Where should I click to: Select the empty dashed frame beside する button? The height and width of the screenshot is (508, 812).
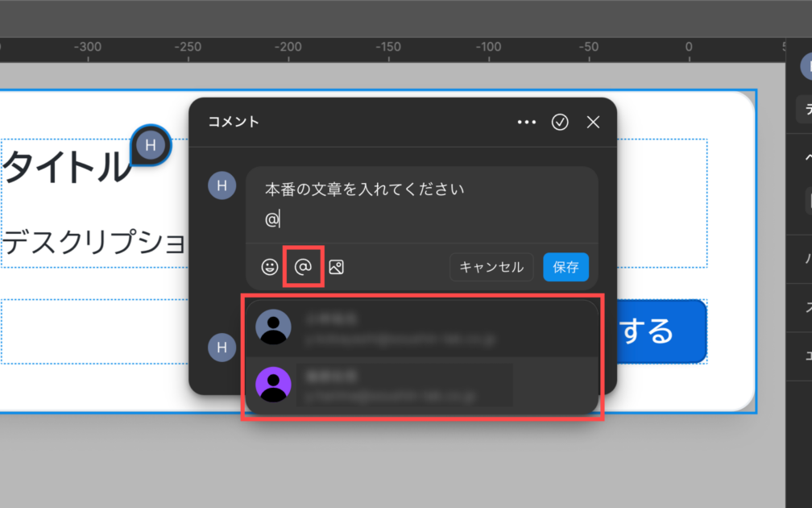(x=95, y=331)
